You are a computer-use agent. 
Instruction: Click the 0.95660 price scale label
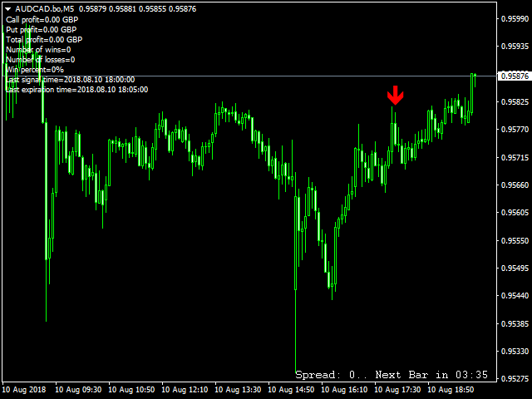[515, 185]
